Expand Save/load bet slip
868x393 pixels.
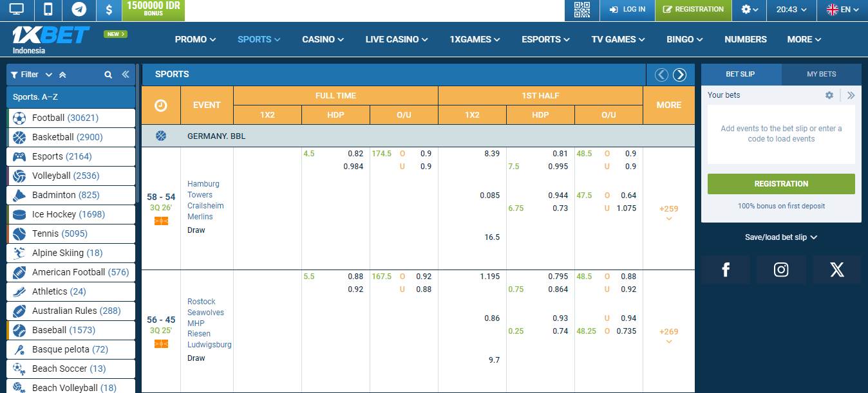click(x=781, y=237)
